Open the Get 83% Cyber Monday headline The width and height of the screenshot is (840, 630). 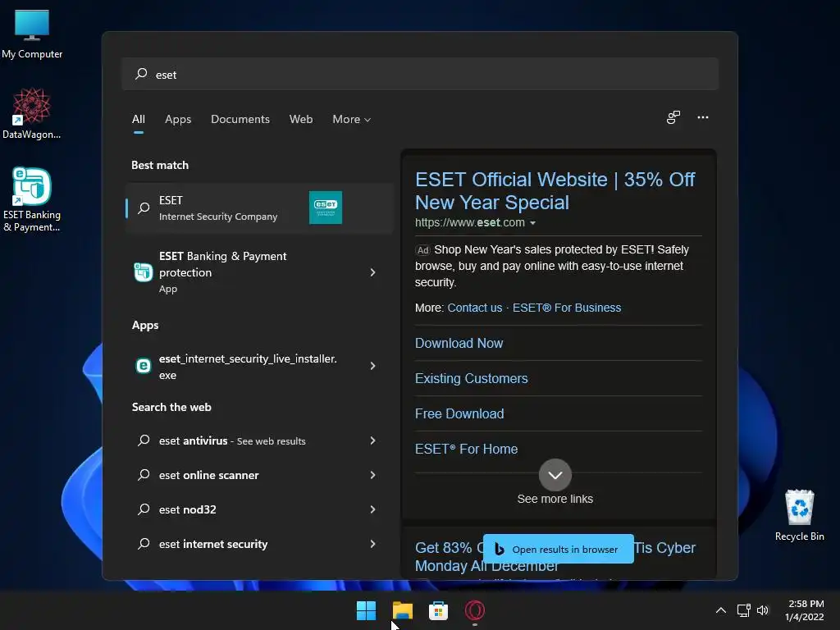point(555,556)
